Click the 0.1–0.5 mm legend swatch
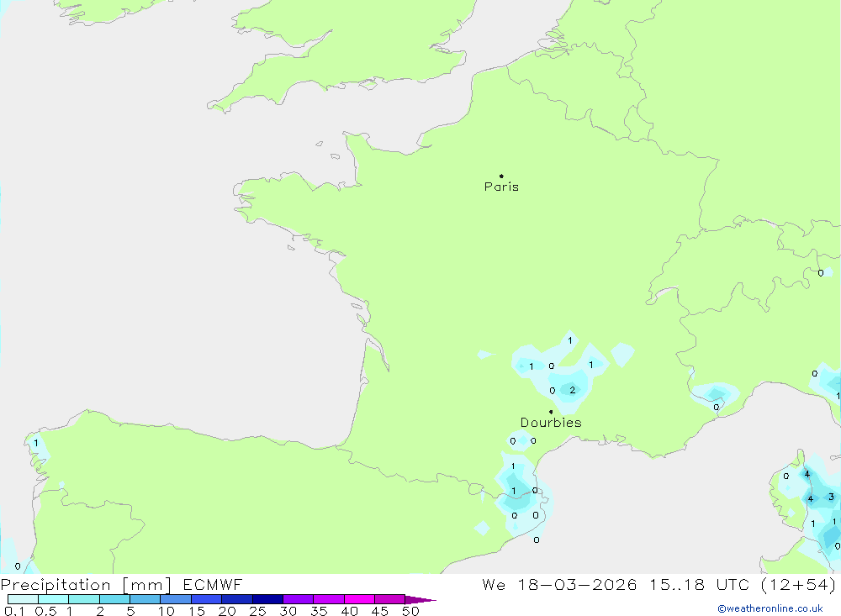Viewport: 841px width, 616px height. tap(23, 599)
